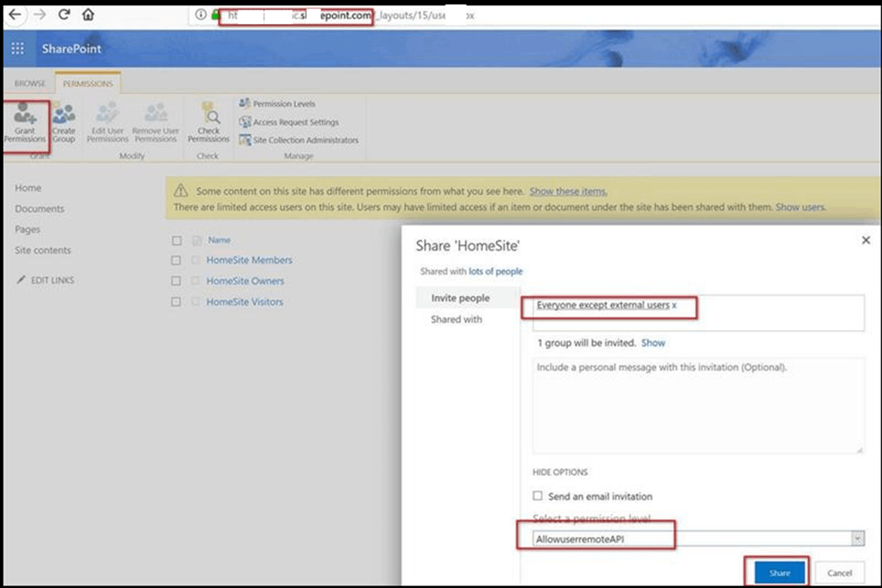This screenshot has width=882, height=588.
Task: Open Documents in left navigation
Action: (x=40, y=209)
